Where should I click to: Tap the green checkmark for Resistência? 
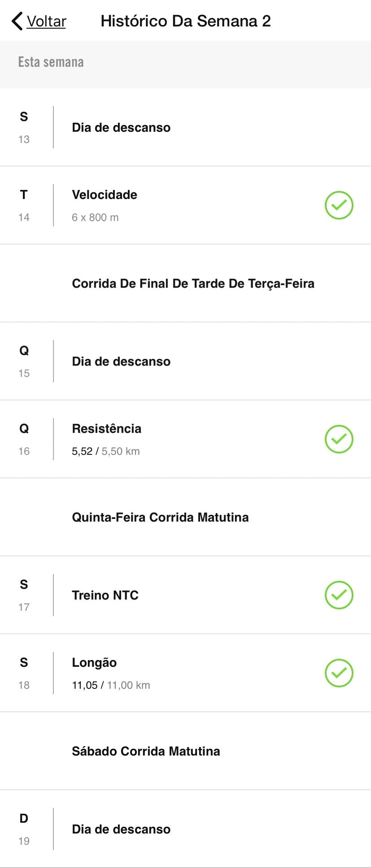[339, 439]
